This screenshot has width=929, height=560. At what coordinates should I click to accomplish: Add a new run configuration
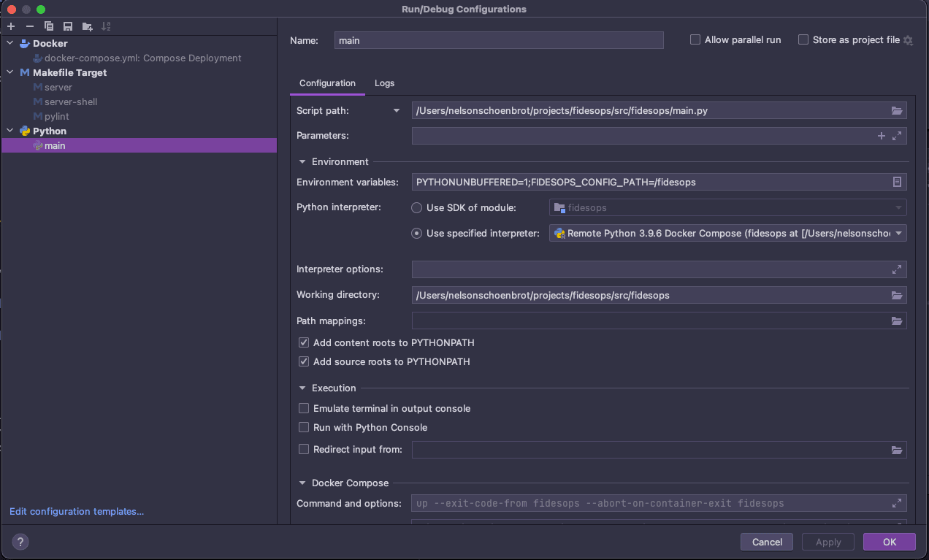pos(11,26)
